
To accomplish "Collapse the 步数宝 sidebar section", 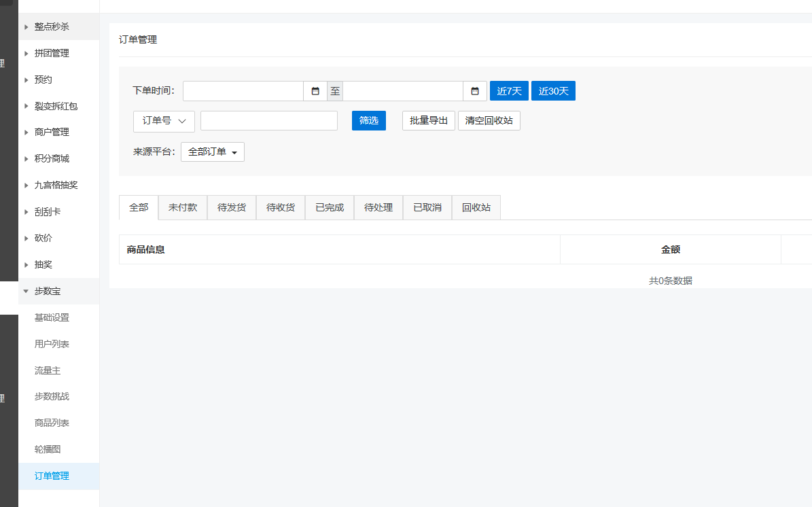I will point(48,291).
